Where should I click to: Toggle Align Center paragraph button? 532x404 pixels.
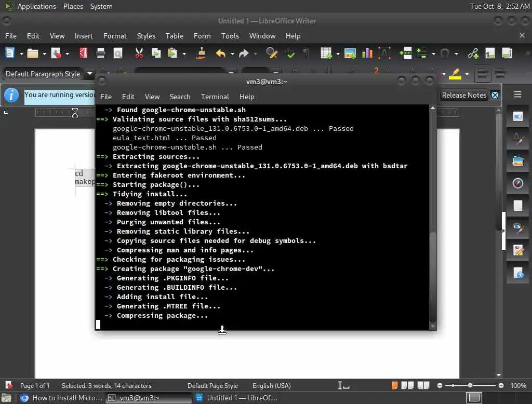click(x=500, y=74)
